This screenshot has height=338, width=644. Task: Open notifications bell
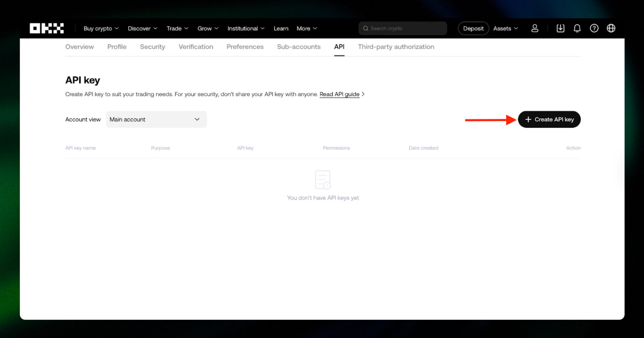(x=577, y=29)
